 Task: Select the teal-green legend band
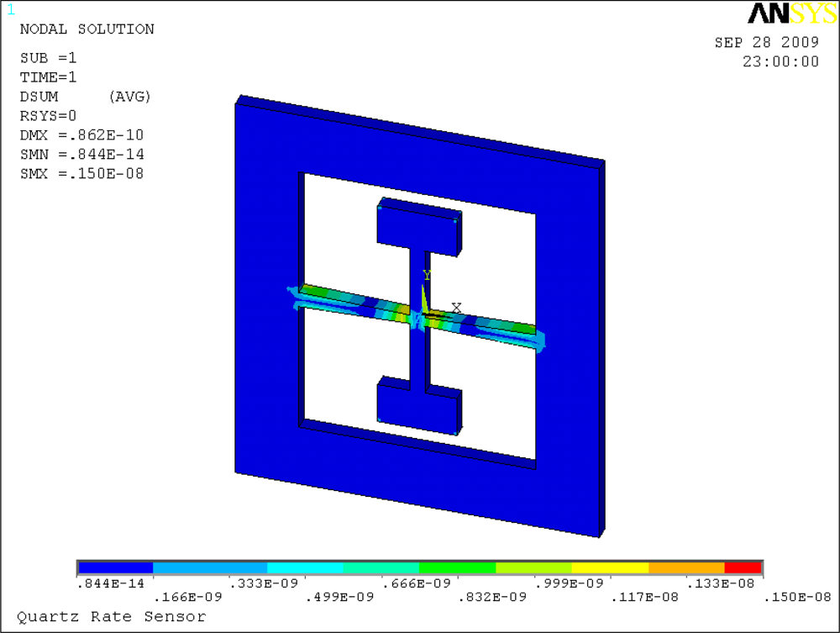coord(381,567)
